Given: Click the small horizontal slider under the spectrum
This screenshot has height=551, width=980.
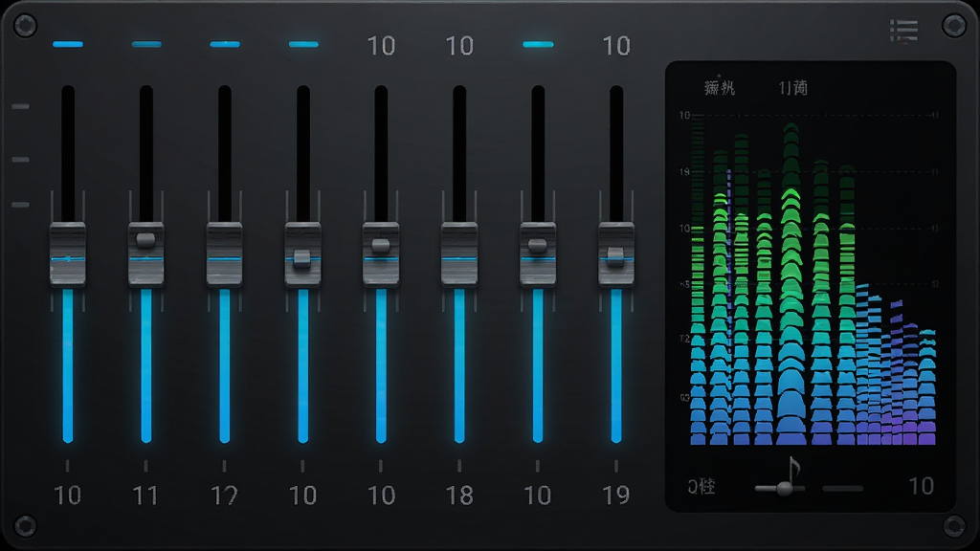Looking at the screenshot, I should (779, 489).
